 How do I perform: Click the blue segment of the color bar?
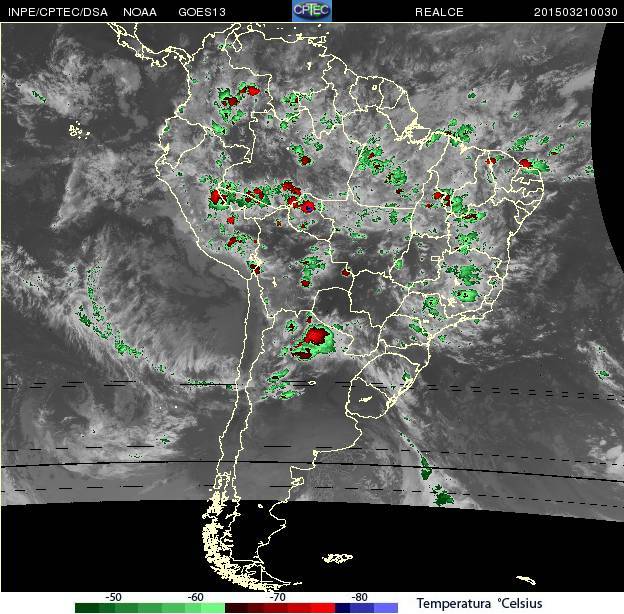pyautogui.click(x=366, y=608)
